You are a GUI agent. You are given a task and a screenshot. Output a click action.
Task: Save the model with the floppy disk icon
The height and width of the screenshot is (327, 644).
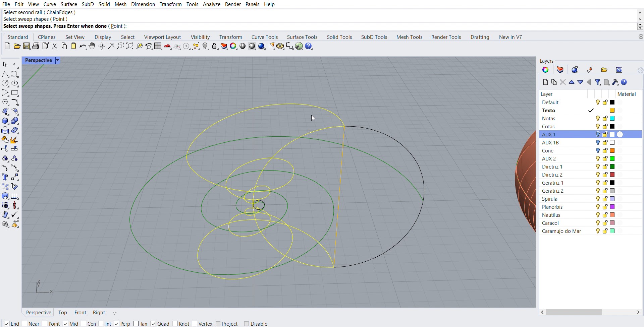[x=26, y=46]
